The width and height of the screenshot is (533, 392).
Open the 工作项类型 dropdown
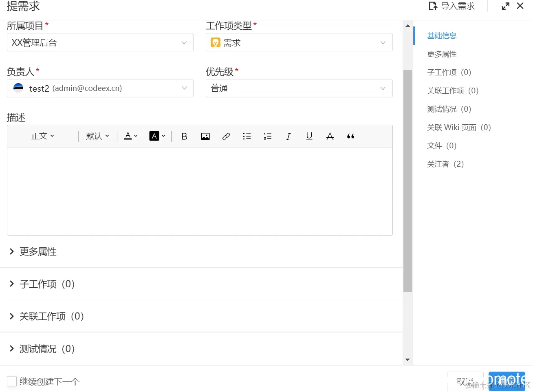(299, 42)
